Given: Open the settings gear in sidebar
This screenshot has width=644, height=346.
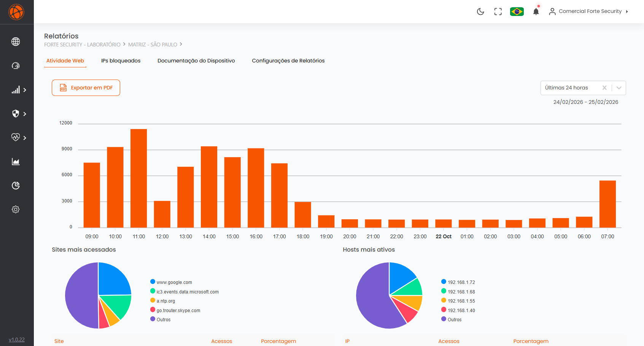Looking at the screenshot, I should click(16, 209).
